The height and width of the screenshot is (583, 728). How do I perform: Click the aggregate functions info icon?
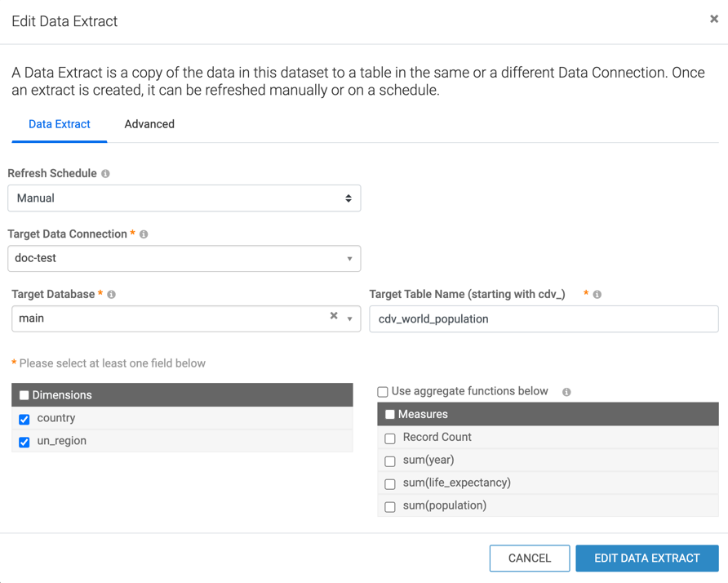pyautogui.click(x=566, y=392)
